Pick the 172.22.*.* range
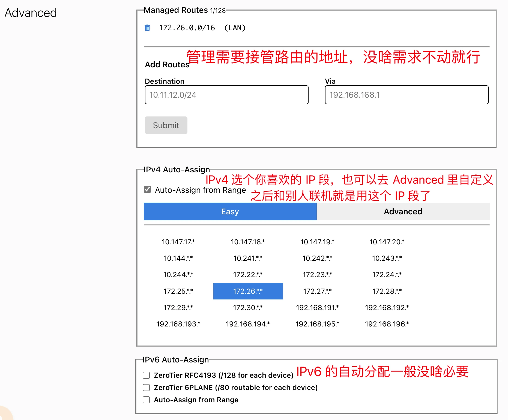The height and width of the screenshot is (420, 508). point(248,275)
